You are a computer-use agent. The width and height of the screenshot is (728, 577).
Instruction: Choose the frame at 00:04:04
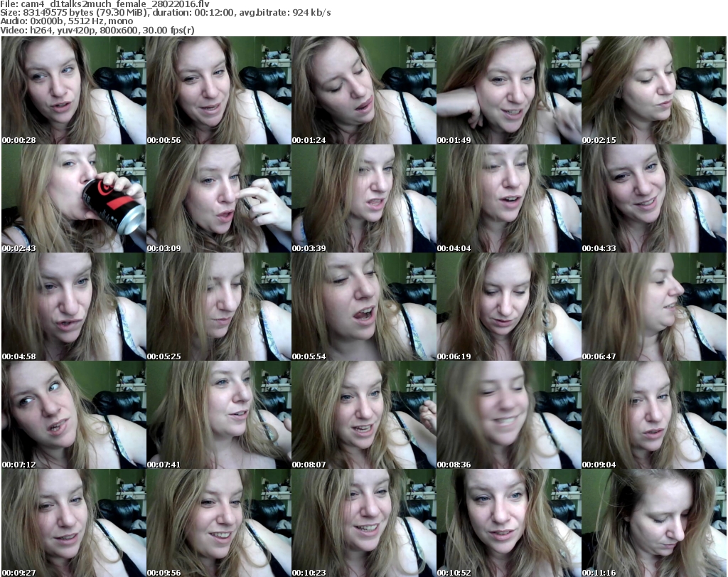click(x=509, y=198)
